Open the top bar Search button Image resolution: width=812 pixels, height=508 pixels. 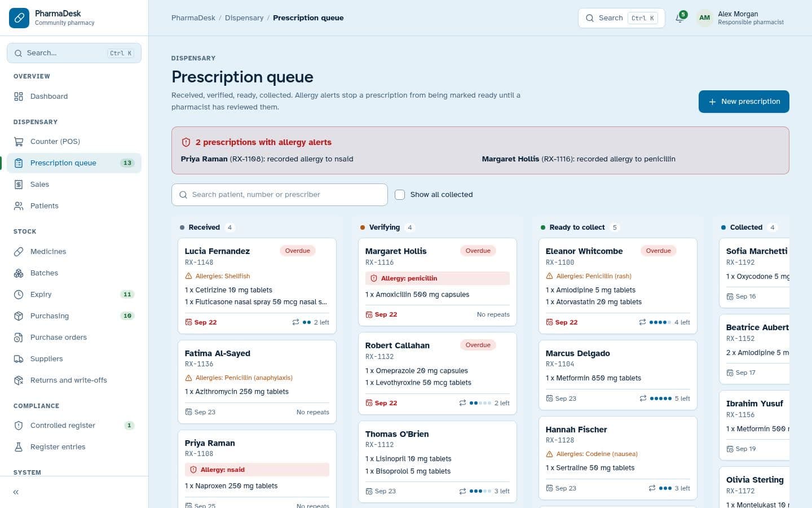coord(621,18)
